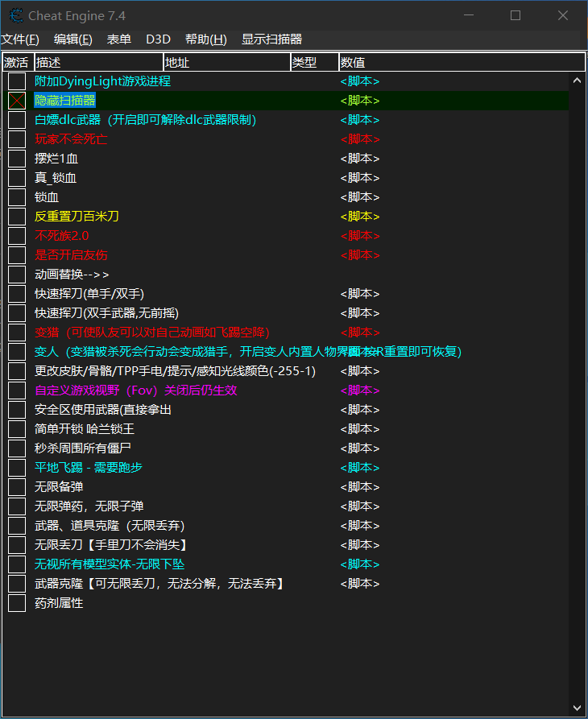Expand 动画替换-->> group checkbox
This screenshot has width=588, height=719.
pos(17,275)
